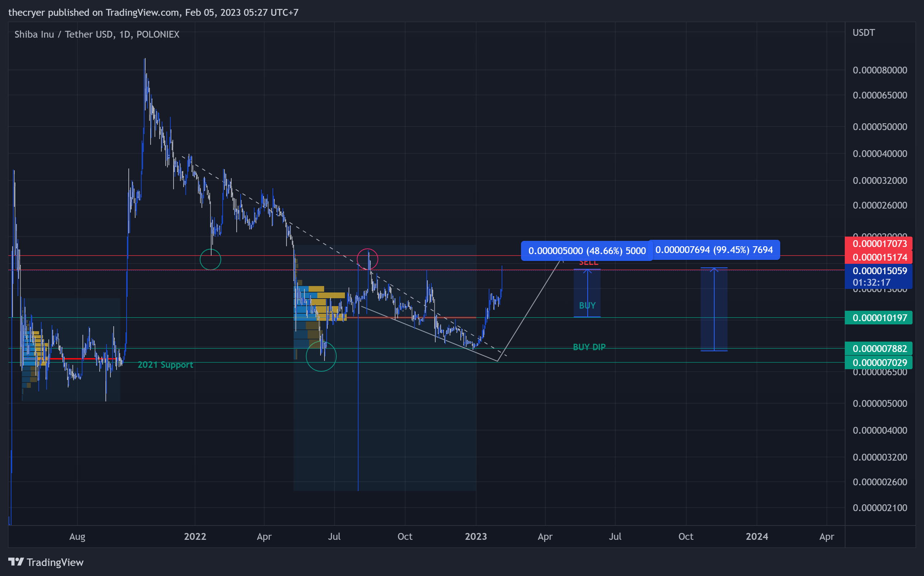Click the 0.000026000 price axis label
This screenshot has height=576, width=924.
click(x=880, y=205)
